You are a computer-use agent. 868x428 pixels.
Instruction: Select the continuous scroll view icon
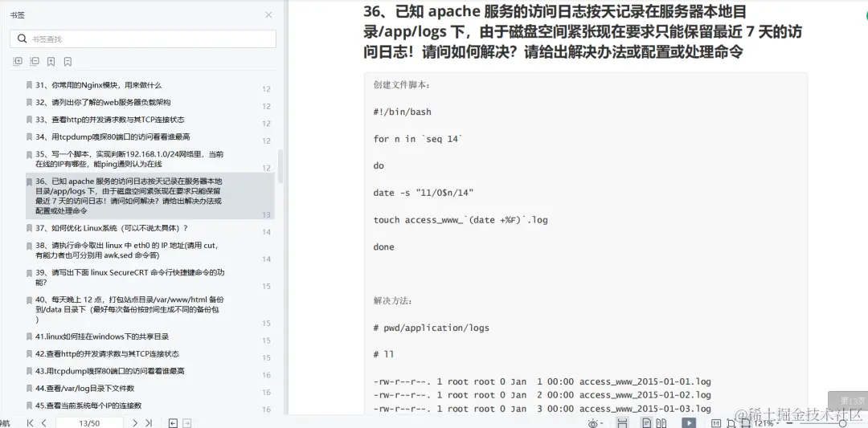coord(622,423)
